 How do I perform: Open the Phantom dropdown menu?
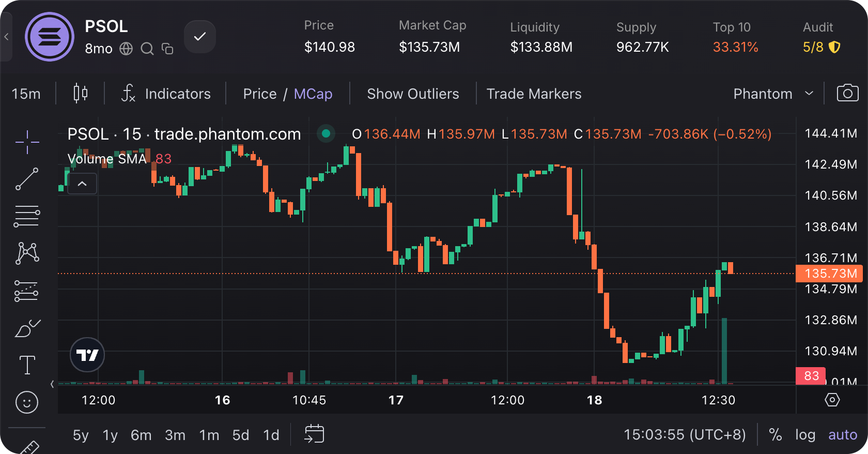(x=773, y=94)
